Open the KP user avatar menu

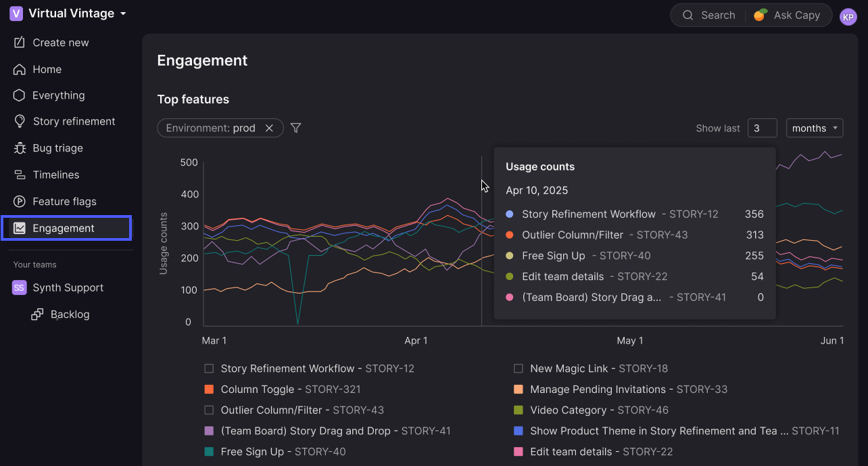[848, 17]
